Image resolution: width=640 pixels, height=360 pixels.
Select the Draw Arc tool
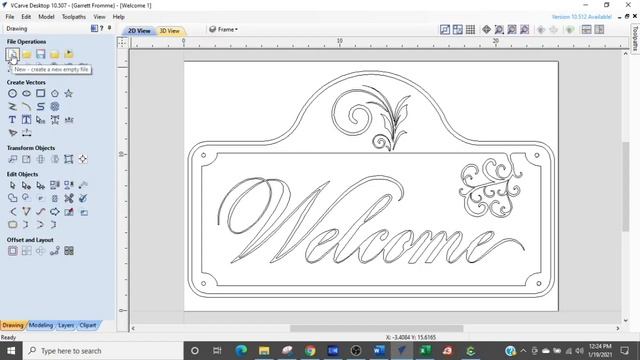point(27,107)
